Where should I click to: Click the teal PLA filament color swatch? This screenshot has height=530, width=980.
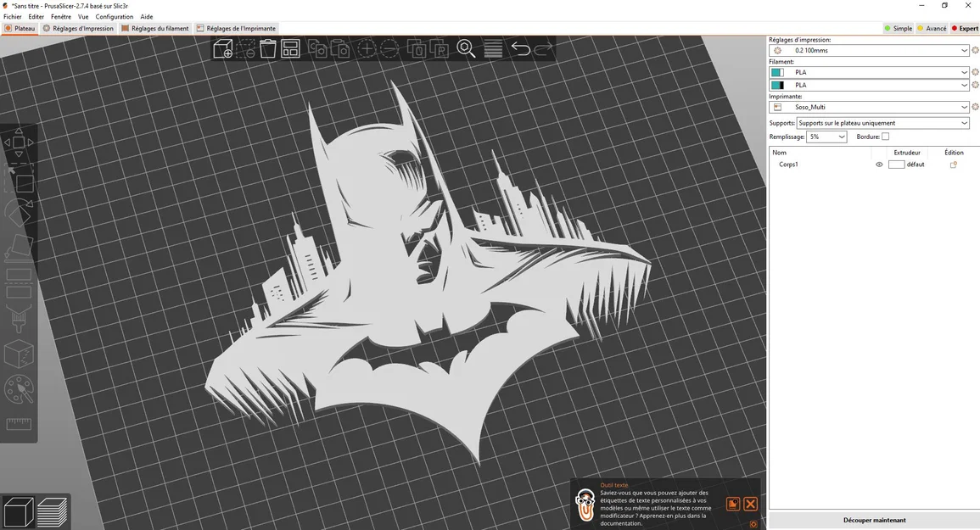pos(776,72)
